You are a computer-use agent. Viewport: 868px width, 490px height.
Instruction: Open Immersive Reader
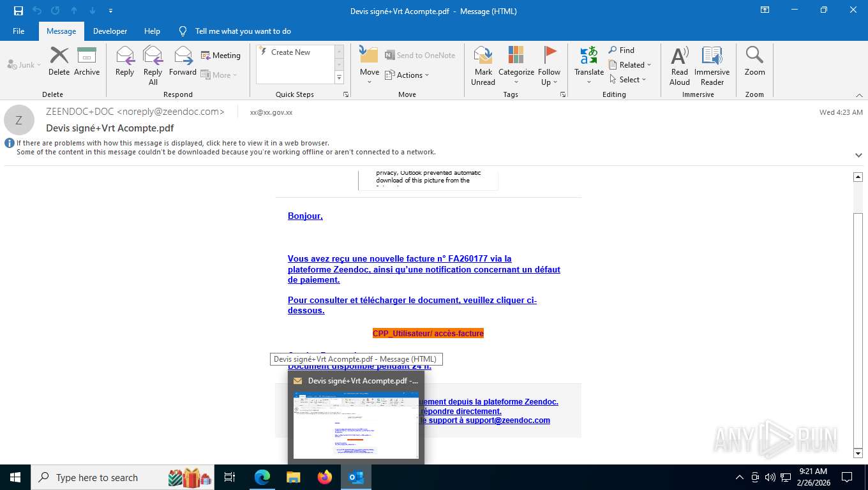pyautogui.click(x=712, y=66)
